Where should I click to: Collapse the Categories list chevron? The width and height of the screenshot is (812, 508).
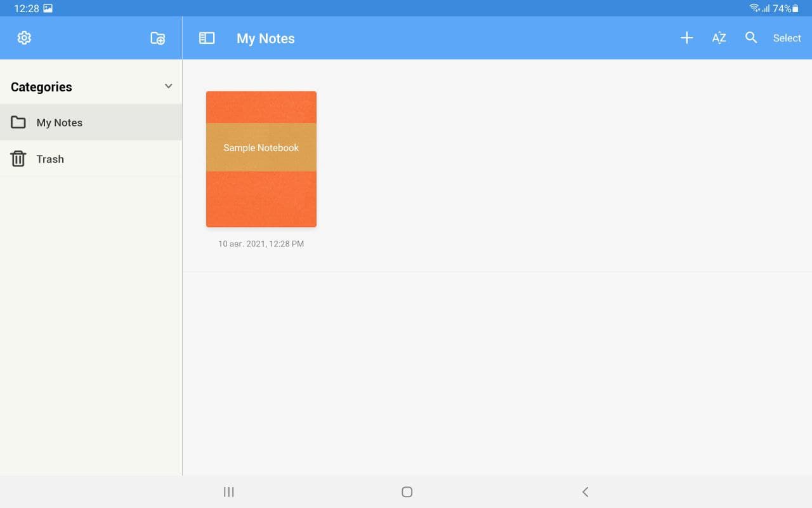click(168, 86)
